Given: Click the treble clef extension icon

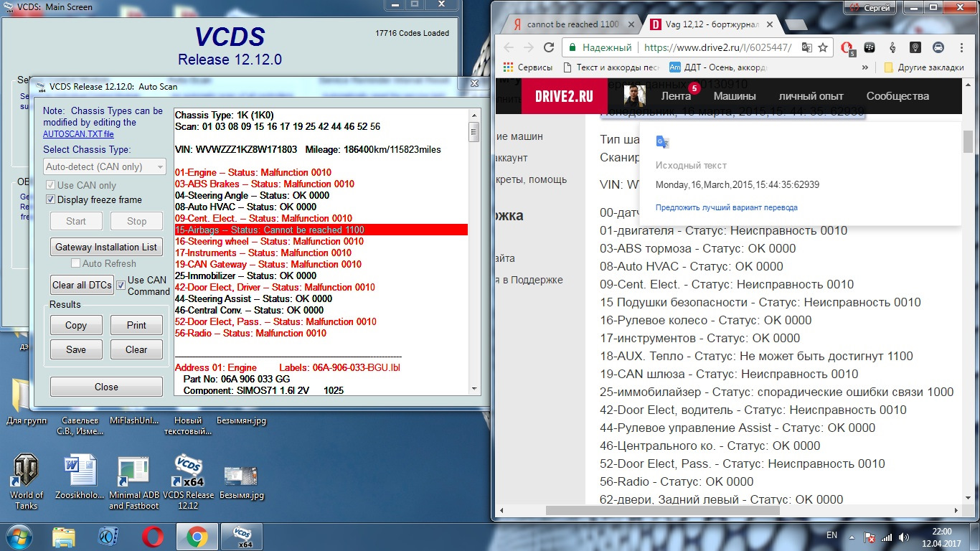Looking at the screenshot, I should (x=892, y=47).
